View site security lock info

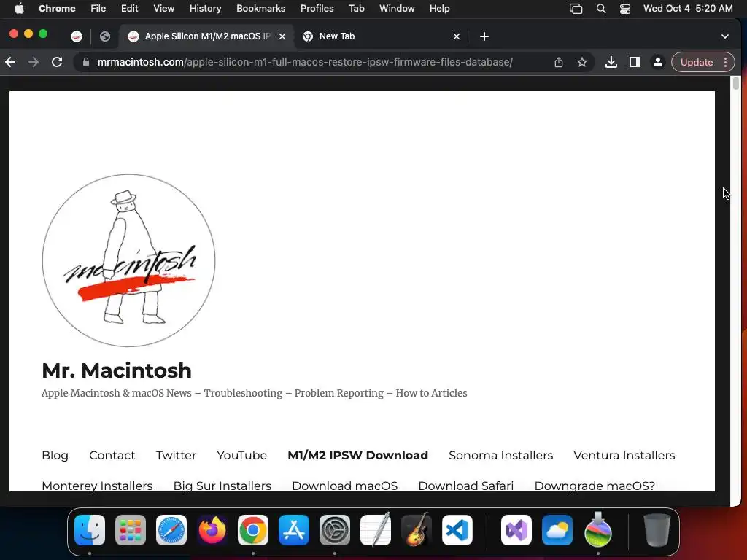(x=86, y=62)
